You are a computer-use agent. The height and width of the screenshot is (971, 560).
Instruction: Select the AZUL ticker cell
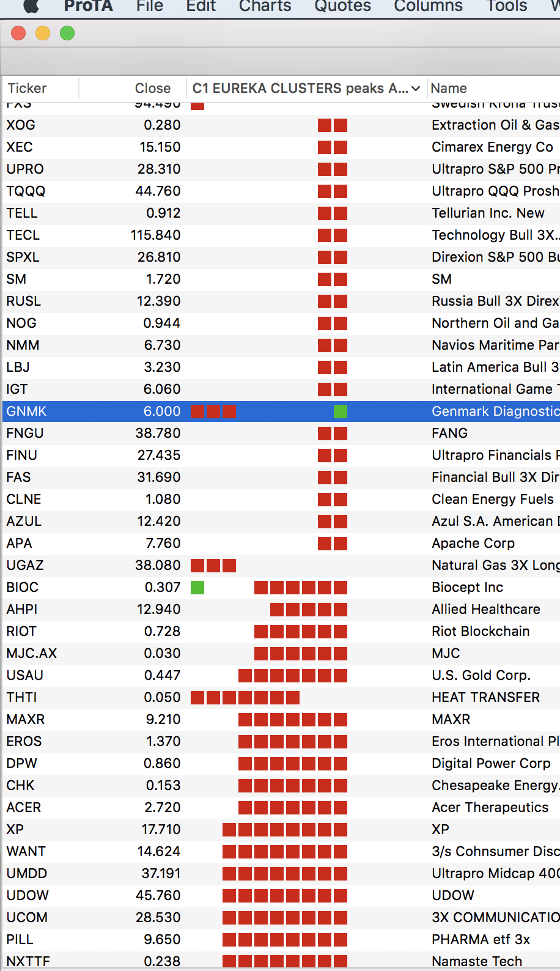pyautogui.click(x=24, y=521)
